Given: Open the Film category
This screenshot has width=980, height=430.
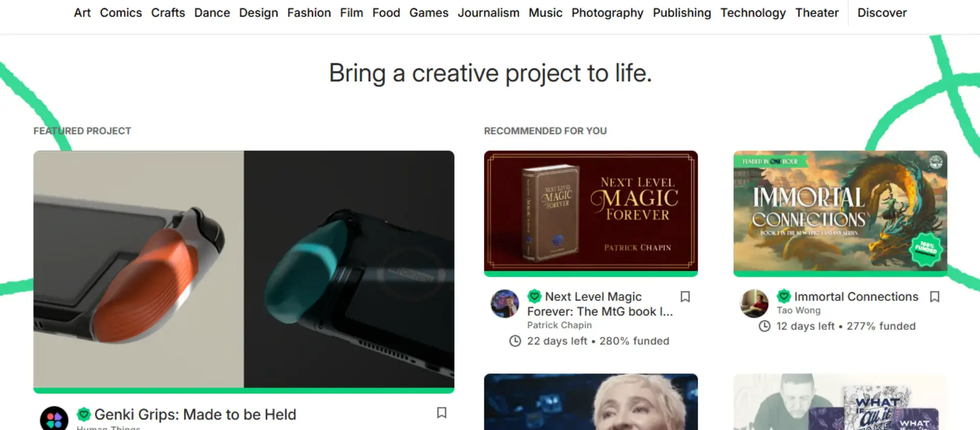Looking at the screenshot, I should pos(352,13).
